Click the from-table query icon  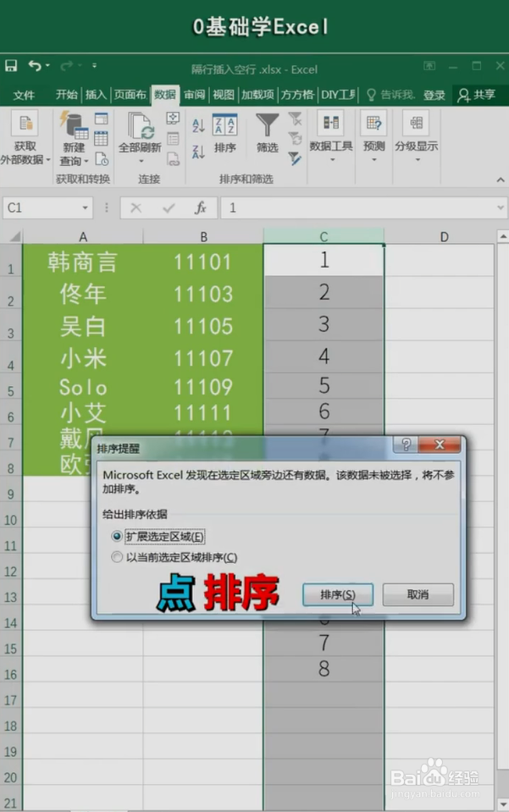pos(102,138)
